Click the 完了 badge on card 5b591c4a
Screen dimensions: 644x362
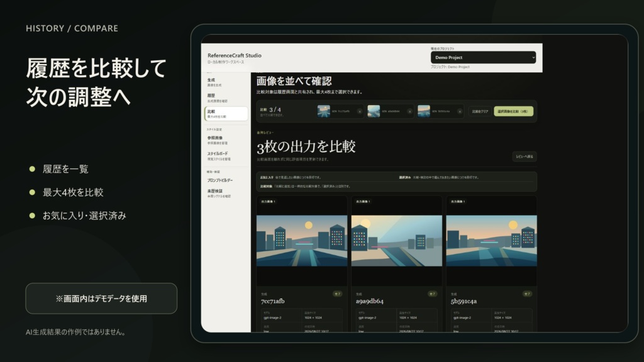click(527, 294)
